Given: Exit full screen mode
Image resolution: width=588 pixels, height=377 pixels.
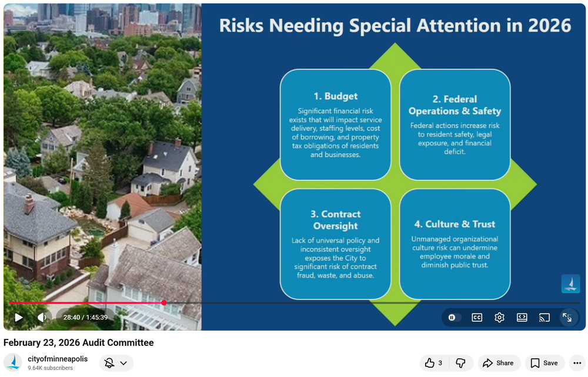Looking at the screenshot, I should click(567, 318).
